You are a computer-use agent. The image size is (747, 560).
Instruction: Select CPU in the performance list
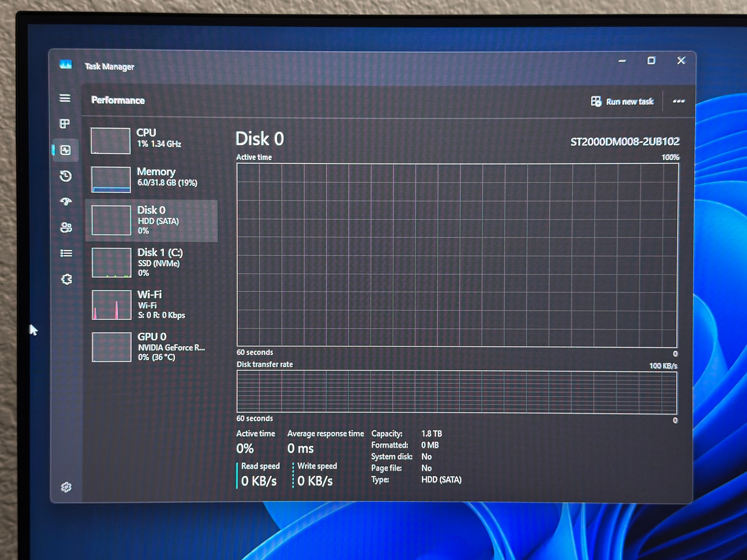coord(151,140)
